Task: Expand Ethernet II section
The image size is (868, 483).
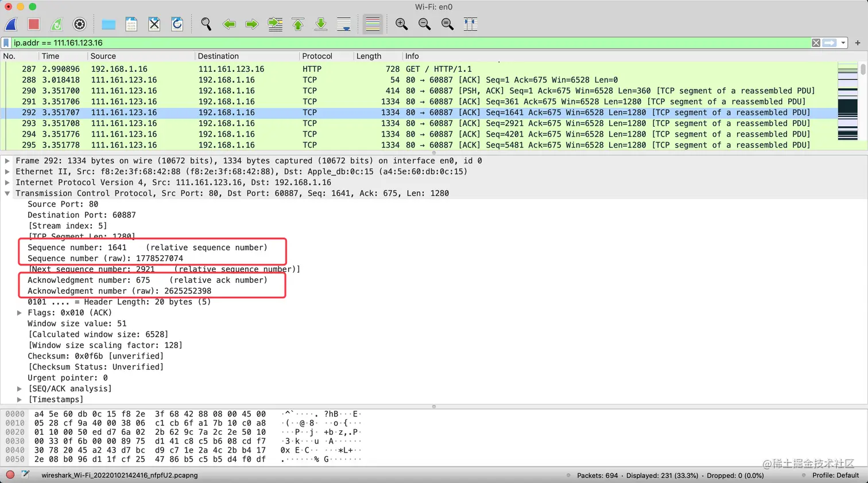Action: point(7,172)
